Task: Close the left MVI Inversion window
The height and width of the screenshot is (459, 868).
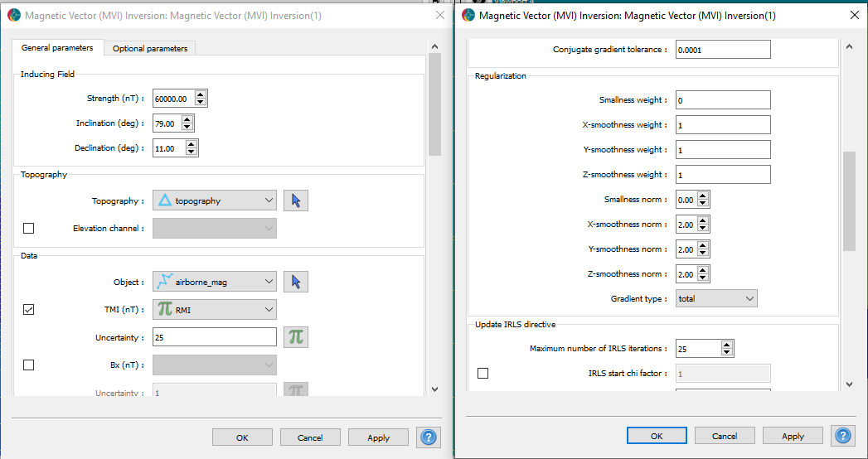Action: click(x=440, y=16)
